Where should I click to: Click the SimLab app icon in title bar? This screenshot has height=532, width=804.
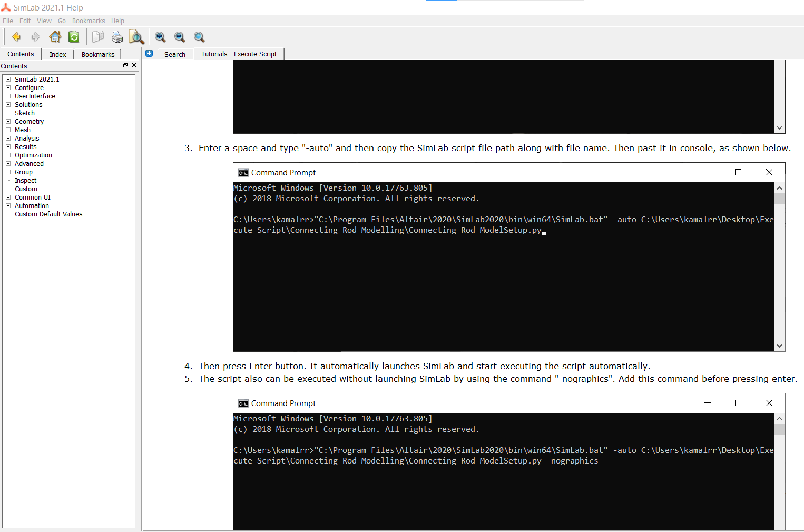6,7
